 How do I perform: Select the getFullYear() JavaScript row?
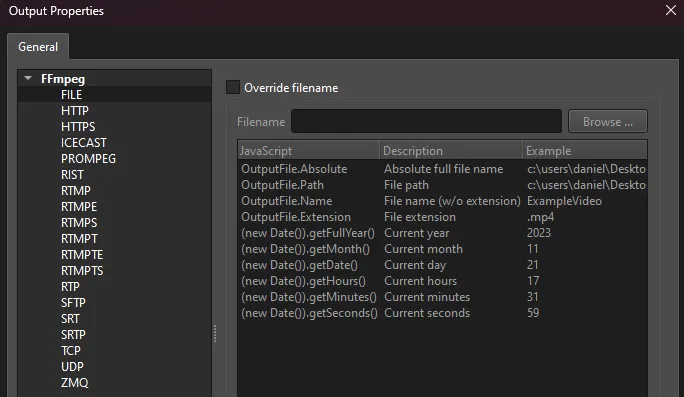[x=442, y=233]
